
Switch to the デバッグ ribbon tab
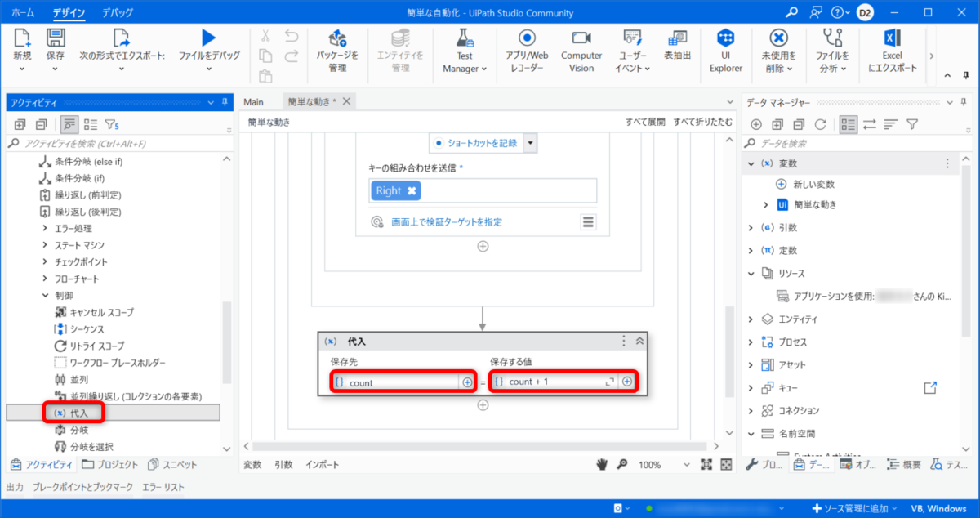coord(118,13)
